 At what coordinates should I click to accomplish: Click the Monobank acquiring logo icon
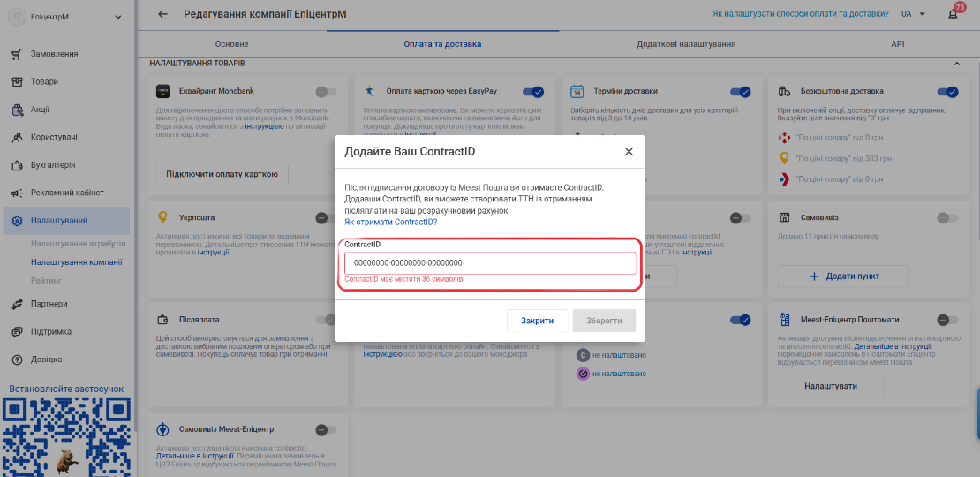pyautogui.click(x=163, y=91)
